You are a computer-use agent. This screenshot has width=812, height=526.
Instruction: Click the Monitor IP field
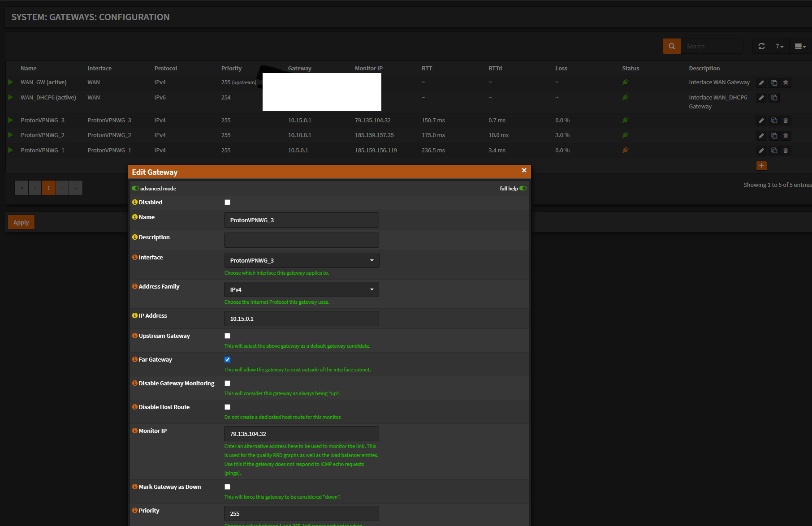tap(302, 434)
